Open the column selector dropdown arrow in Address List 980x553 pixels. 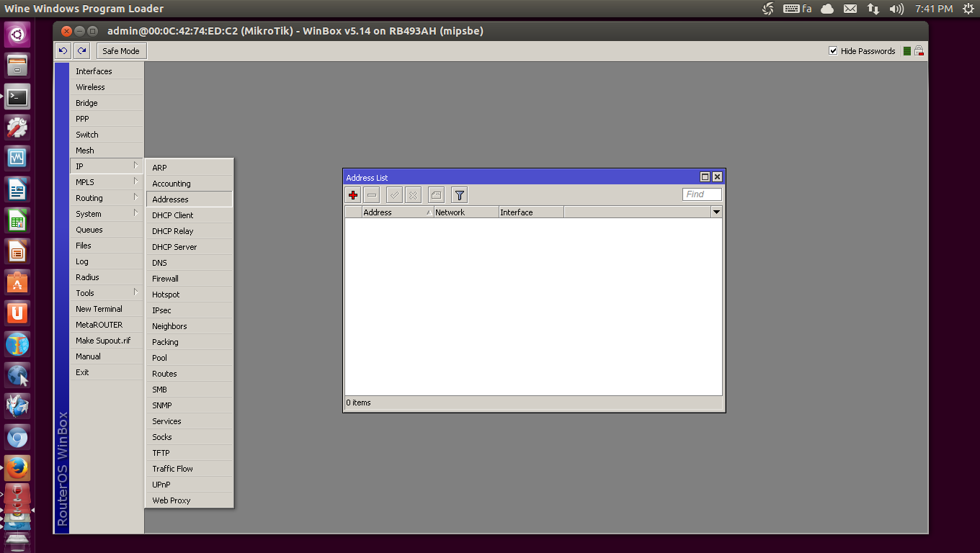716,212
